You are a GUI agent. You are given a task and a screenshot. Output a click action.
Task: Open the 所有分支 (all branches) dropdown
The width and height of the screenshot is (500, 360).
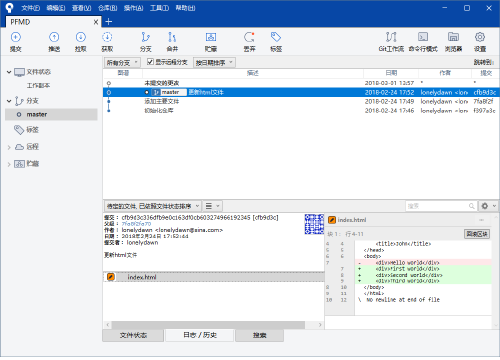[x=122, y=62]
